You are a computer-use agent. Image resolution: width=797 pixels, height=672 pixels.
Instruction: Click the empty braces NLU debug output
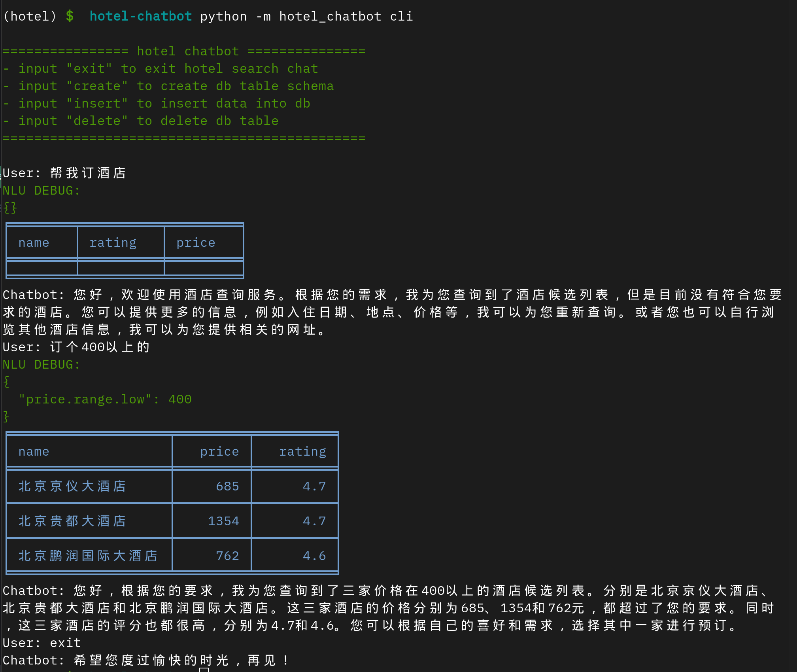click(x=10, y=208)
